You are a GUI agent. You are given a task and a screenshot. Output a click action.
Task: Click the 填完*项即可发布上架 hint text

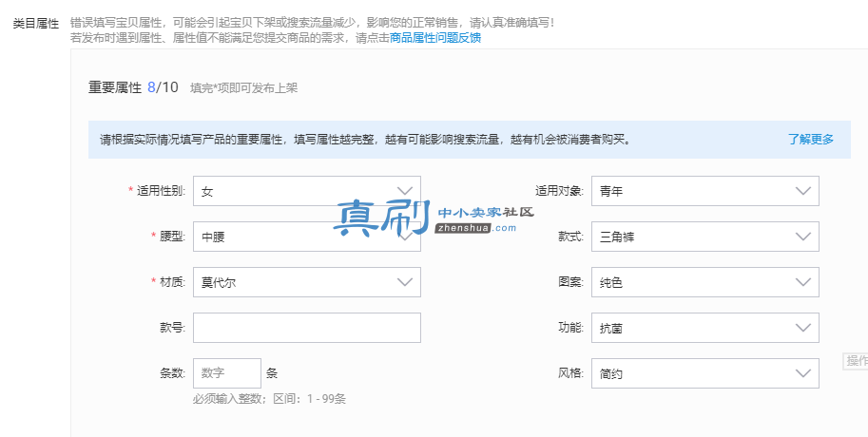[x=243, y=88]
